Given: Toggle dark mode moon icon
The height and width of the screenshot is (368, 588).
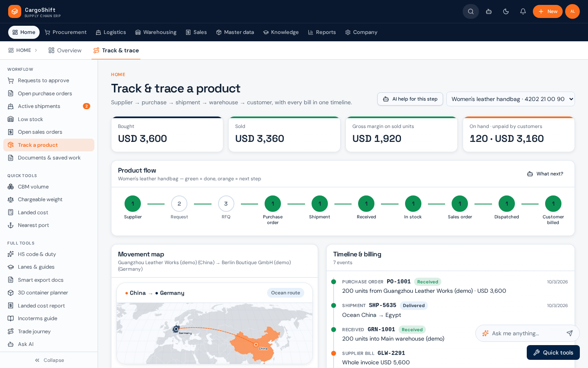Looking at the screenshot, I should pos(506,11).
